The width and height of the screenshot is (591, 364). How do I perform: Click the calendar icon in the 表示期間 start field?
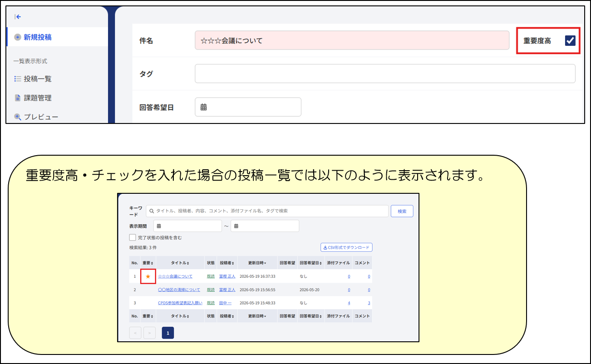pos(159,226)
